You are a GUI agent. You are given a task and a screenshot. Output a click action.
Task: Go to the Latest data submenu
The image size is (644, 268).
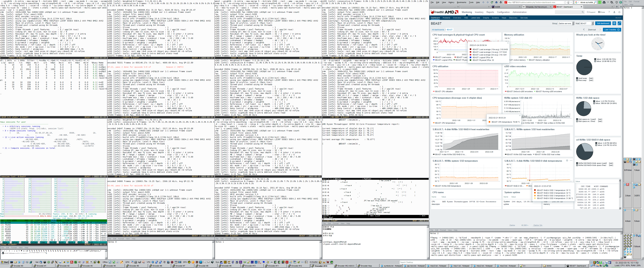pos(475,18)
